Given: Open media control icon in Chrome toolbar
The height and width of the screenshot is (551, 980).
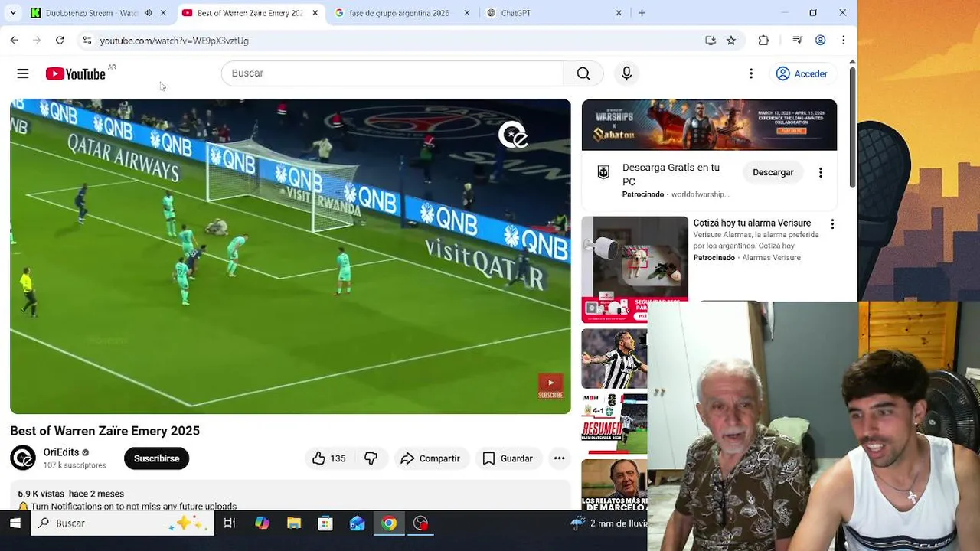Looking at the screenshot, I should pyautogui.click(x=798, y=41).
